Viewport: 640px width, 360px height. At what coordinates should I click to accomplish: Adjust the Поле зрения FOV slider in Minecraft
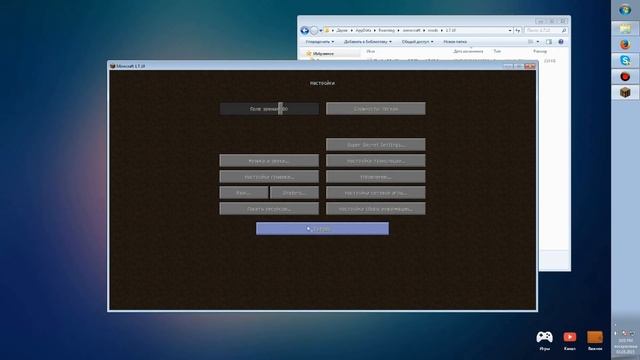(269, 109)
